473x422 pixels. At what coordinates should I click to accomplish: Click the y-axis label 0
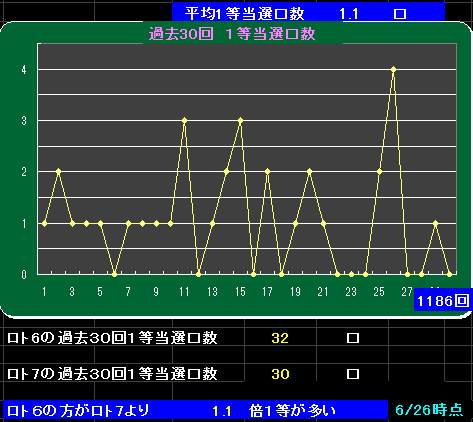pos(24,275)
